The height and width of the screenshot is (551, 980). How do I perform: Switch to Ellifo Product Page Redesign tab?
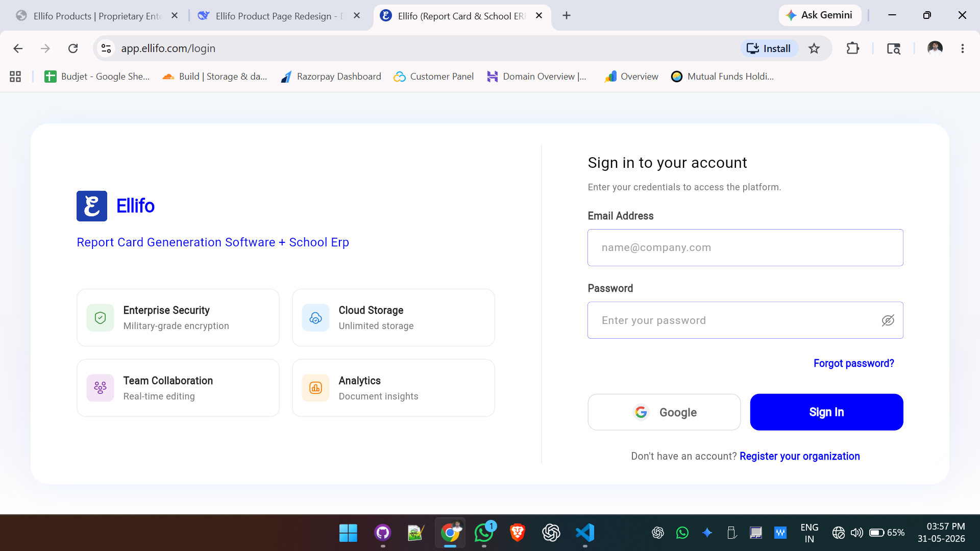point(280,16)
